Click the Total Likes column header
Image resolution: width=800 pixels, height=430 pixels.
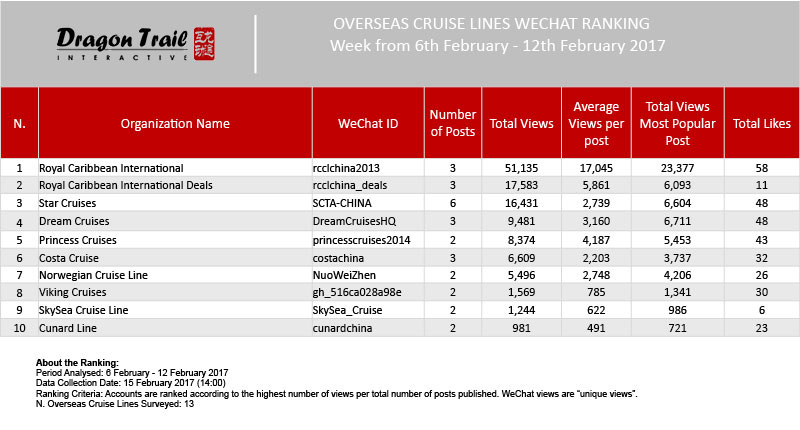(x=762, y=124)
